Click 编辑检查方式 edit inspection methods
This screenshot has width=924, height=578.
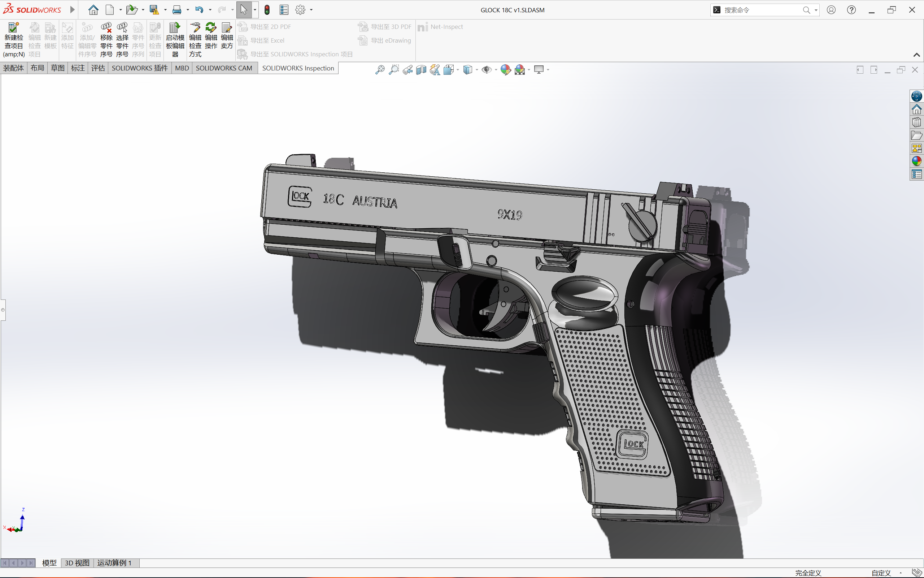point(195,40)
